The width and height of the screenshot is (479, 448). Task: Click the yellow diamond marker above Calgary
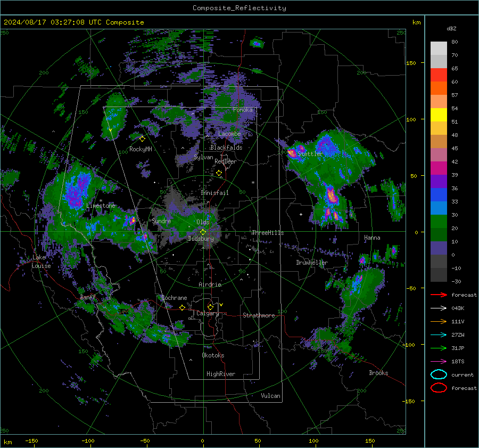[x=210, y=307]
